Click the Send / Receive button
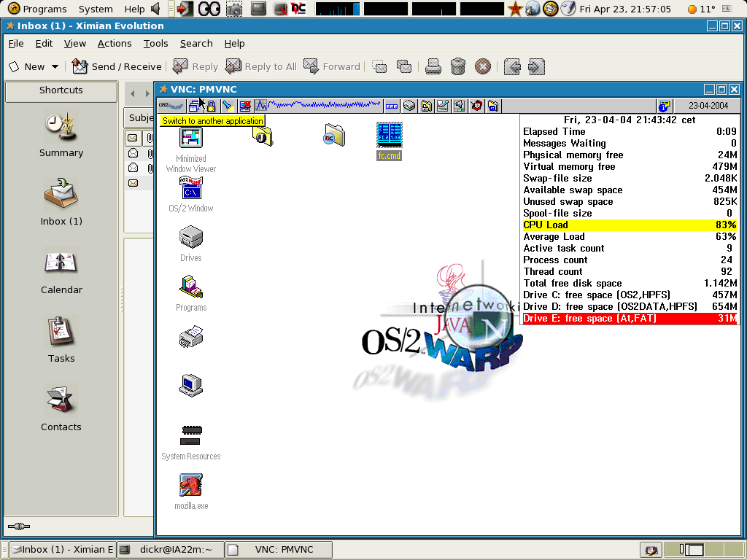 pyautogui.click(x=117, y=66)
